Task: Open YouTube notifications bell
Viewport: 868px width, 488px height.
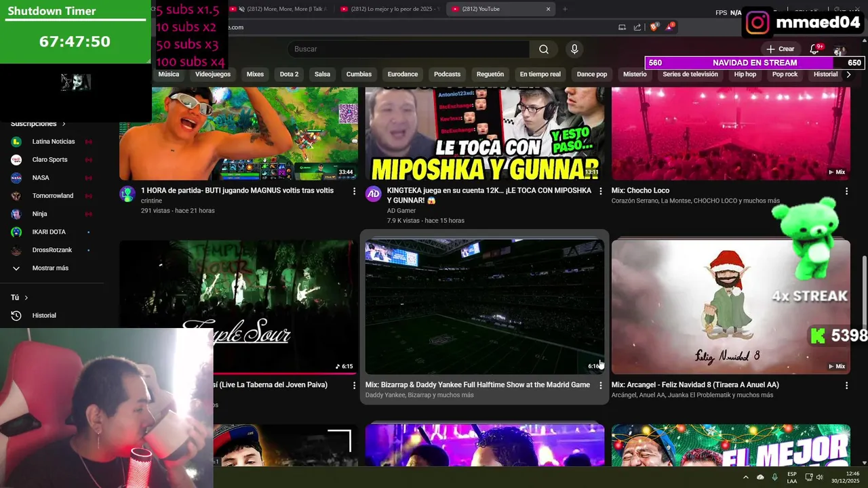Action: point(815,49)
